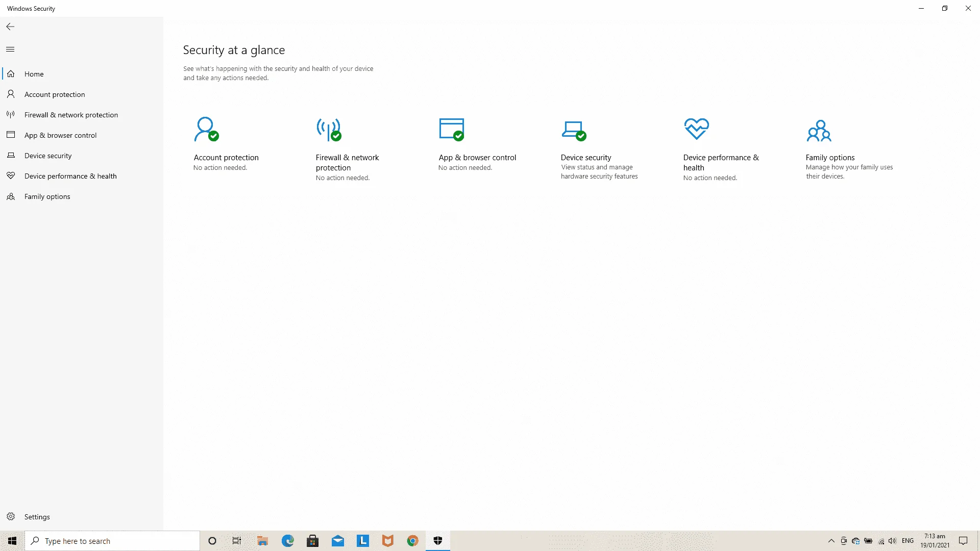
Task: Open the Windows Start menu
Action: 12,541
